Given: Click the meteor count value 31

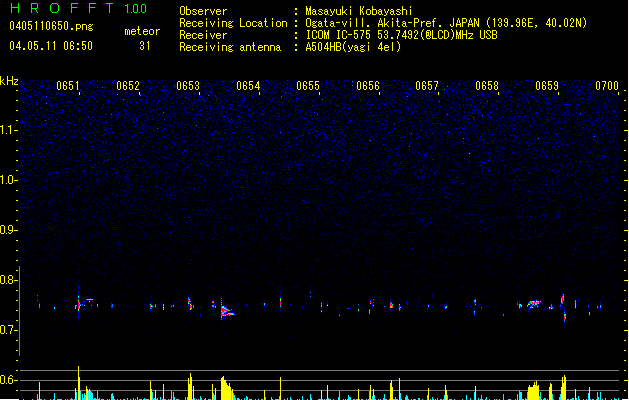Looking at the screenshot, I should 145,46.
